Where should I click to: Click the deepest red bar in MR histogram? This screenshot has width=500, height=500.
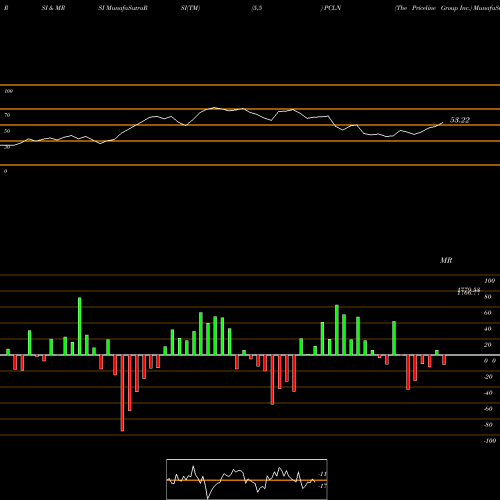coord(122,393)
